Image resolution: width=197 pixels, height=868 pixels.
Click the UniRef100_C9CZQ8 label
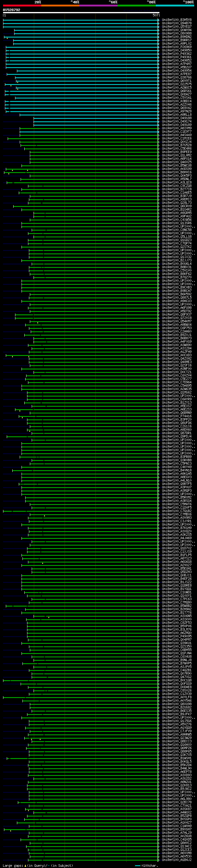(176, 186)
